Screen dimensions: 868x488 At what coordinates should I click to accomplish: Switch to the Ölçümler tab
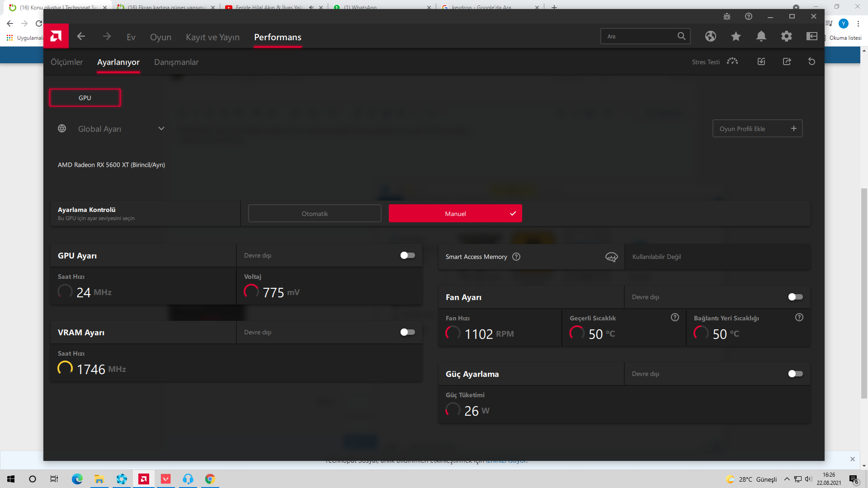coord(66,62)
